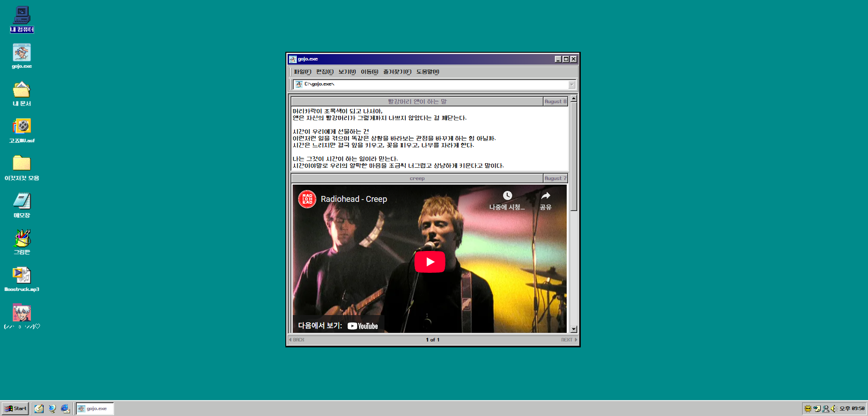
Task: Click the 오후 09:50 taskbar clock
Action: coord(852,408)
